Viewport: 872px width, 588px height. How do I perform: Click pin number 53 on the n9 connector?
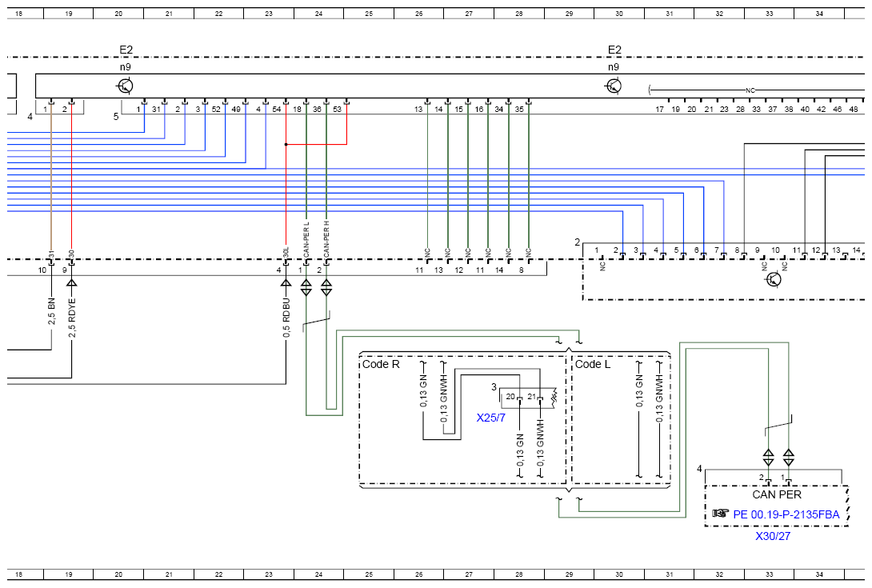[337, 110]
